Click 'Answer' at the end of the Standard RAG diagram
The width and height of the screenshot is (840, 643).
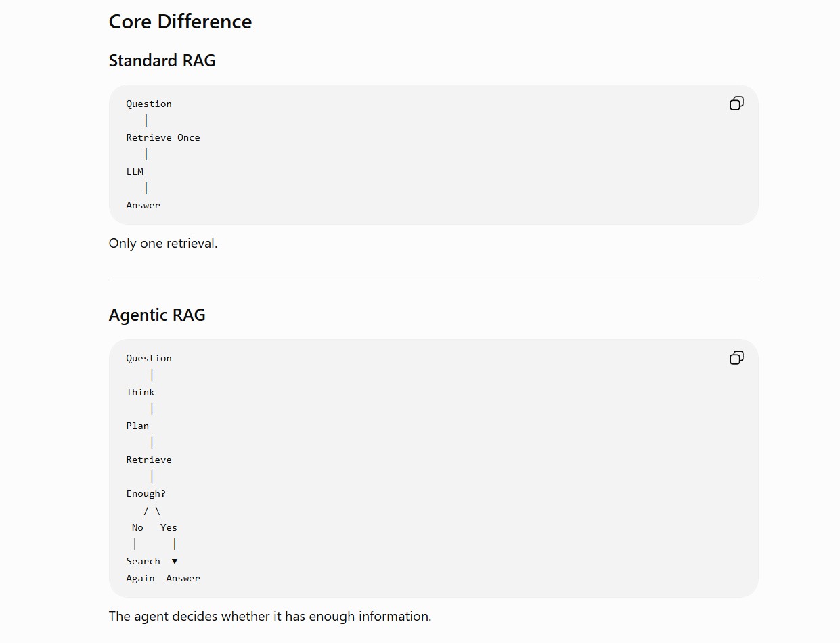[143, 205]
